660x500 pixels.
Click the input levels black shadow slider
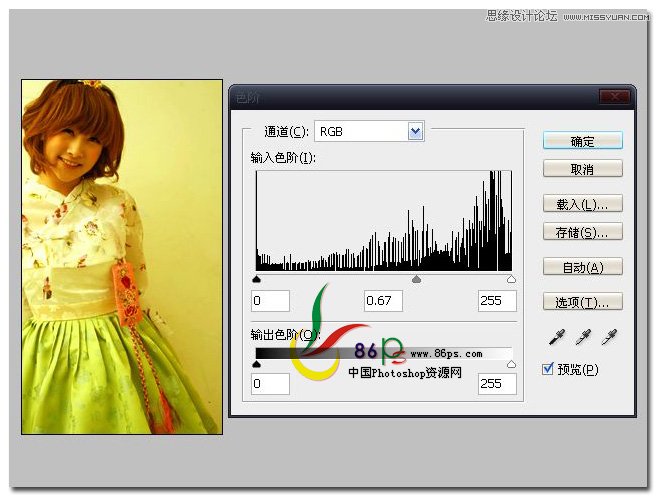[x=256, y=279]
